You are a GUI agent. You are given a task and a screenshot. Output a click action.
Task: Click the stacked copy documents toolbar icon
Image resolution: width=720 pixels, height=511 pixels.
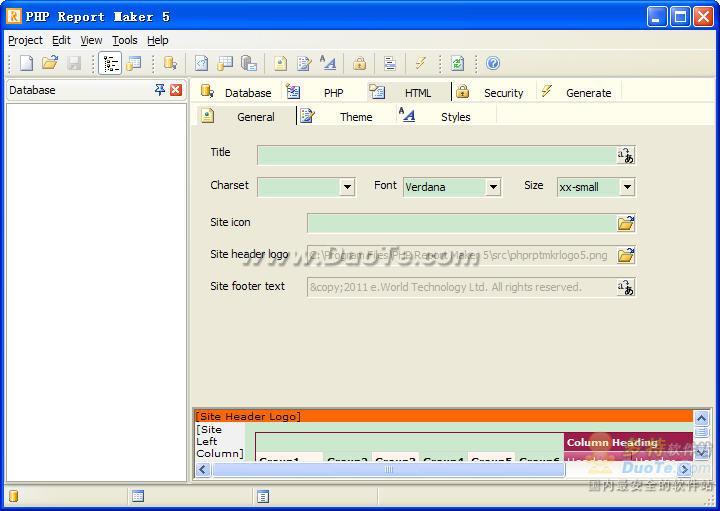(x=248, y=63)
